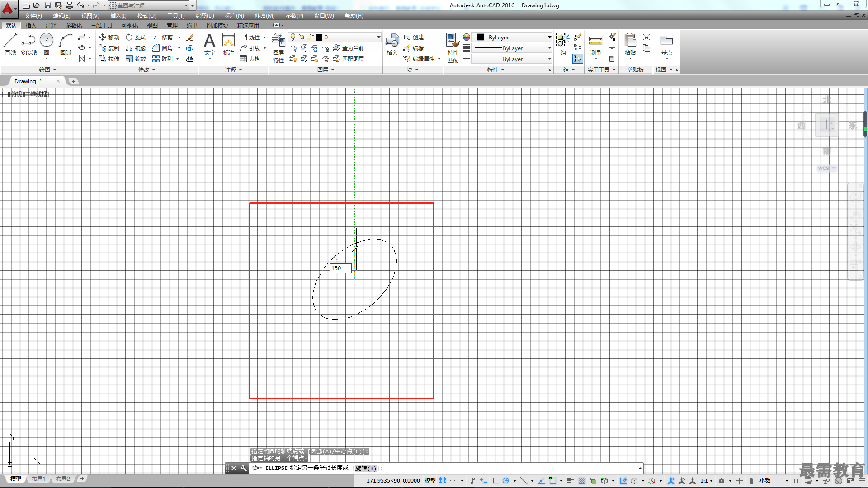Open 图层特性 (Layer Properties) manager
868x488 pixels.
[x=278, y=48]
